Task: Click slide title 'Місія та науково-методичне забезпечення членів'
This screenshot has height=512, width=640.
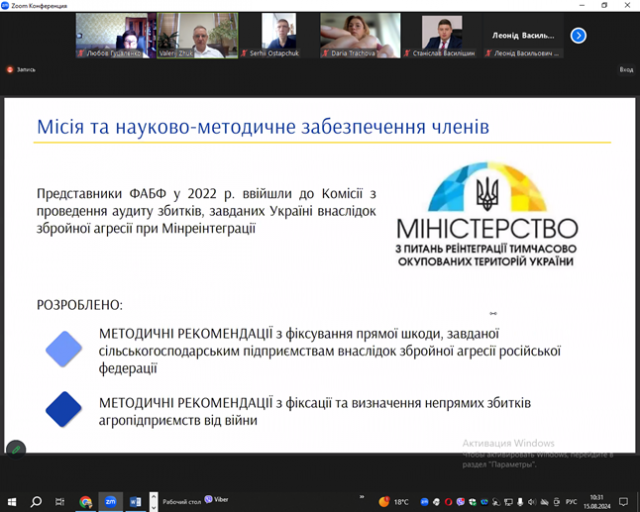Action: click(263, 127)
